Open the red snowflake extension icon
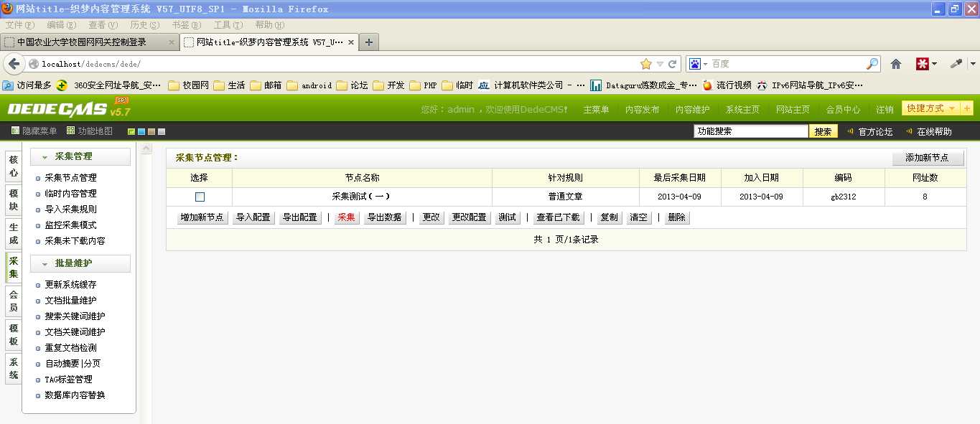This screenshot has width=980, height=424. 922,64
